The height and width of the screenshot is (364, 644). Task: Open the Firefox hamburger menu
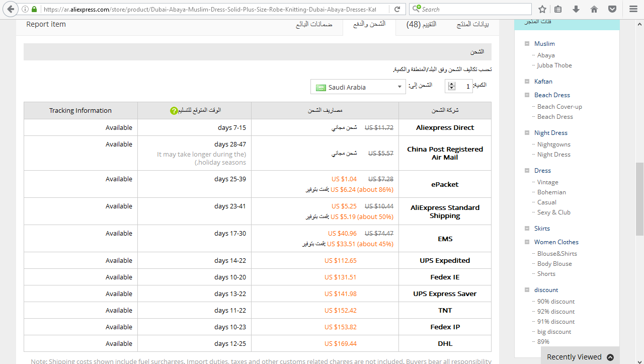click(633, 9)
